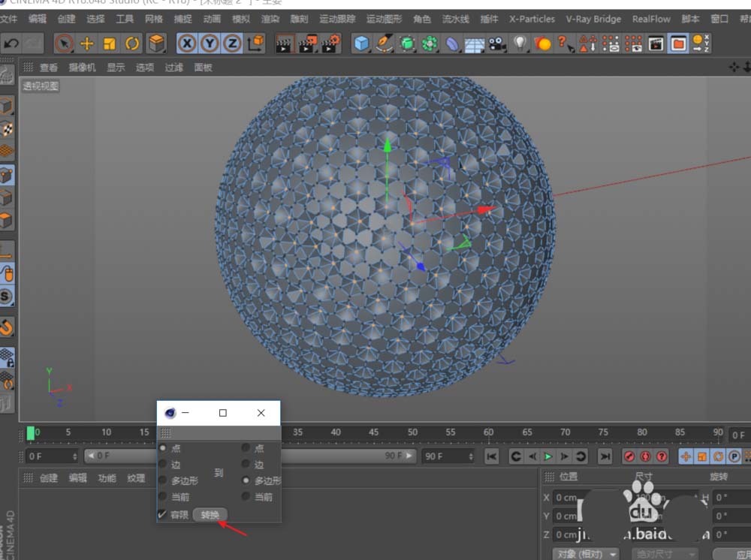This screenshot has height=560, width=751.
Task: Select the right-column 当前 radio option
Action: pos(246,497)
